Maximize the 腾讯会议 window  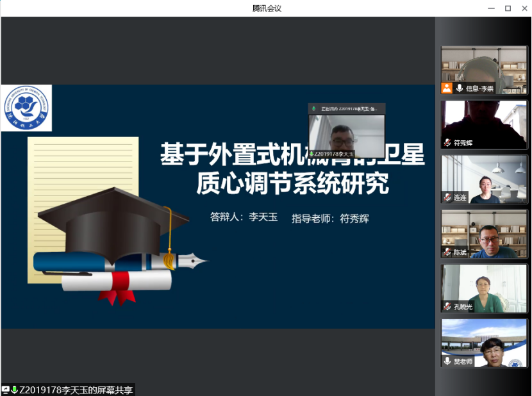[508, 8]
